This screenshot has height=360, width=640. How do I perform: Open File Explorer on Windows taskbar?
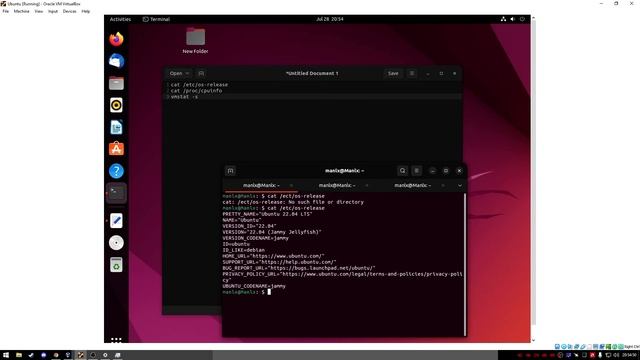[x=19, y=355]
